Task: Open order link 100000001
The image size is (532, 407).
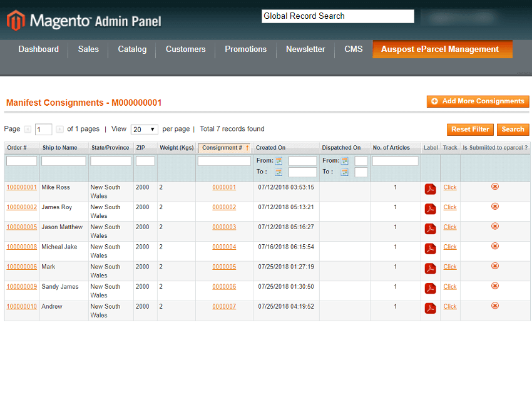Action: pyautogui.click(x=22, y=187)
